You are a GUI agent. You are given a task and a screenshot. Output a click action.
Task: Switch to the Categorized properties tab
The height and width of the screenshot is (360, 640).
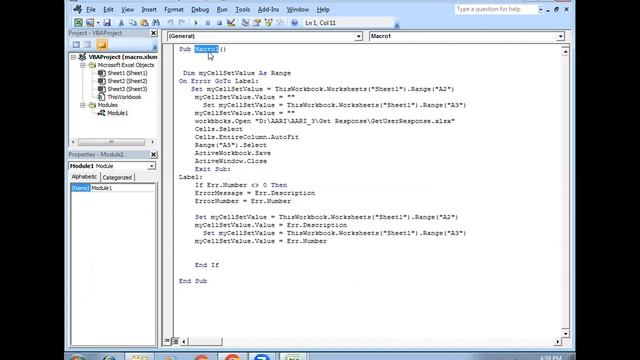[x=117, y=178]
